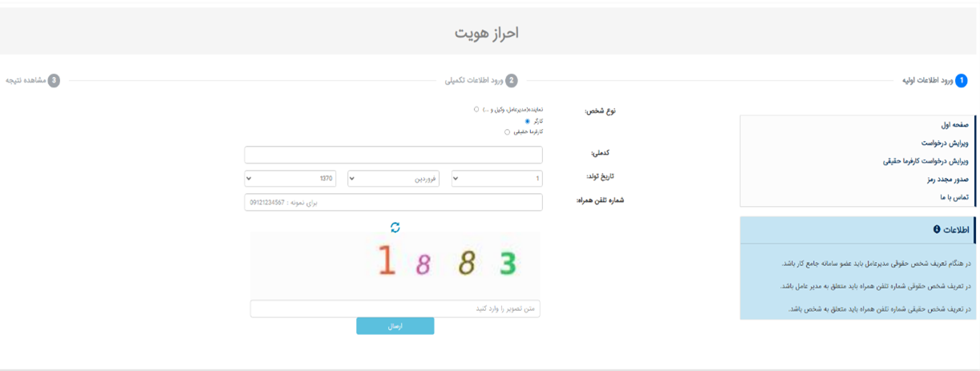Open the تماس با ما link
Viewport: 980px width, 371px height.
(x=954, y=197)
